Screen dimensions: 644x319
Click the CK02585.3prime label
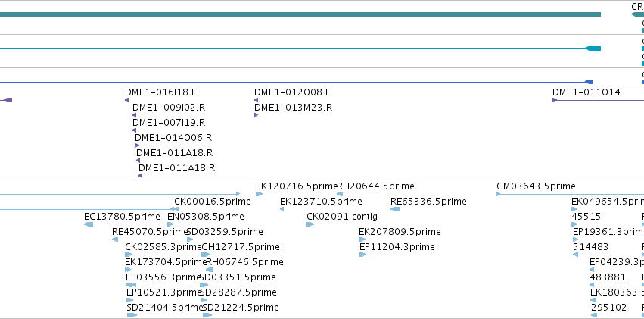[163, 247]
